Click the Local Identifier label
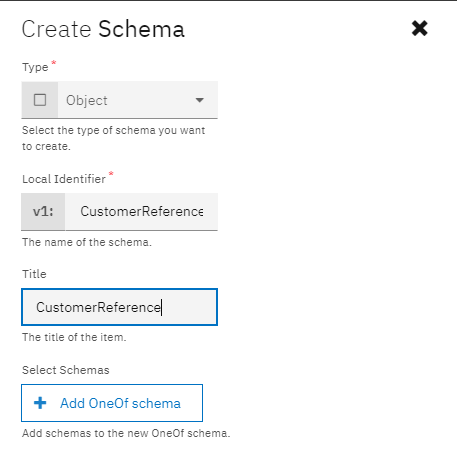The image size is (457, 454). point(64,179)
